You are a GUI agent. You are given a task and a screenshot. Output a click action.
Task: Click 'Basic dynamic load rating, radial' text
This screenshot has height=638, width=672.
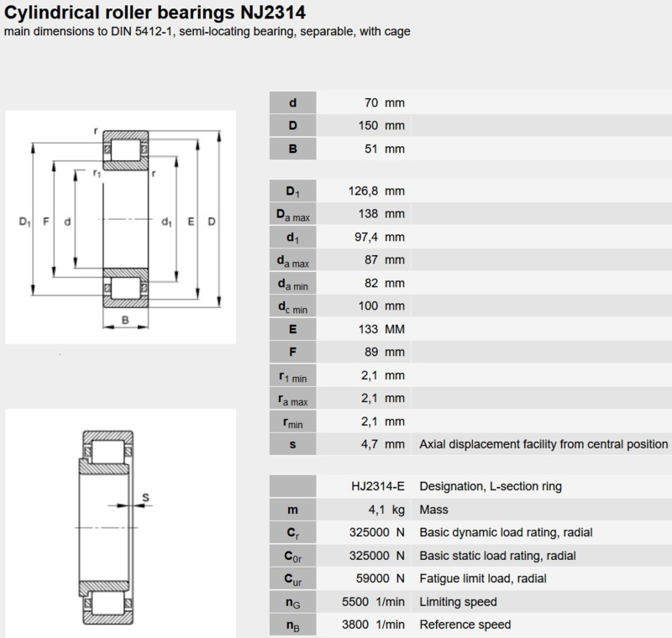click(x=506, y=532)
